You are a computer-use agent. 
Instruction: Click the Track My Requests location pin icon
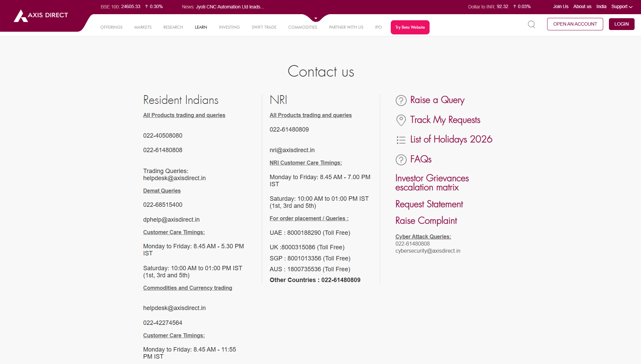pos(401,120)
